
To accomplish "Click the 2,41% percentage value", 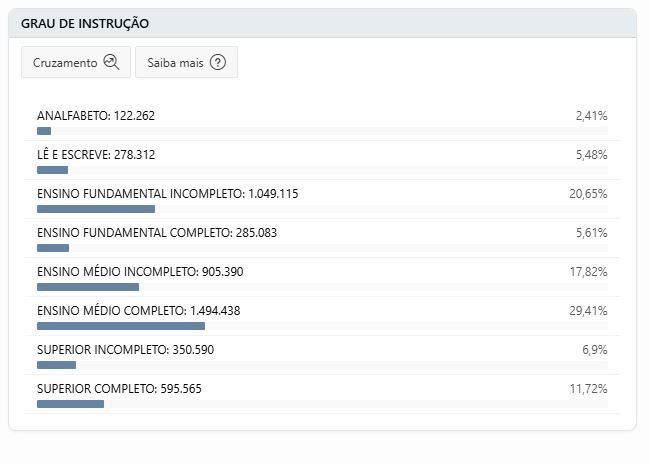I will tap(592, 116).
